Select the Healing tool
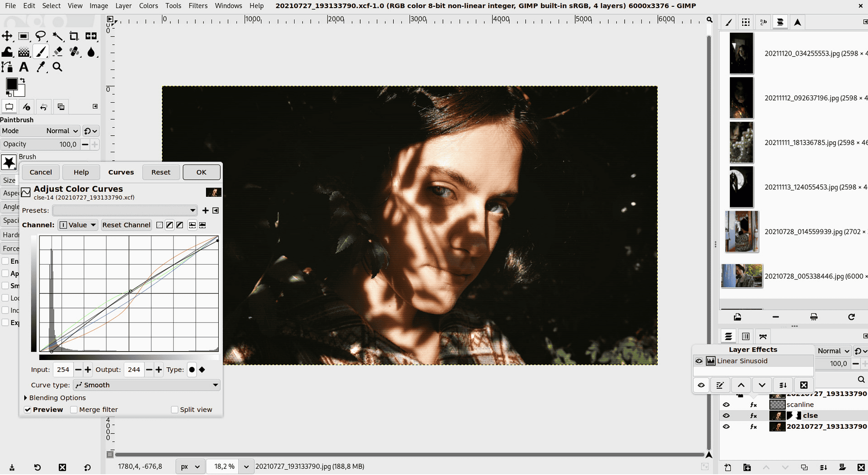This screenshot has width=868, height=475. [x=75, y=52]
